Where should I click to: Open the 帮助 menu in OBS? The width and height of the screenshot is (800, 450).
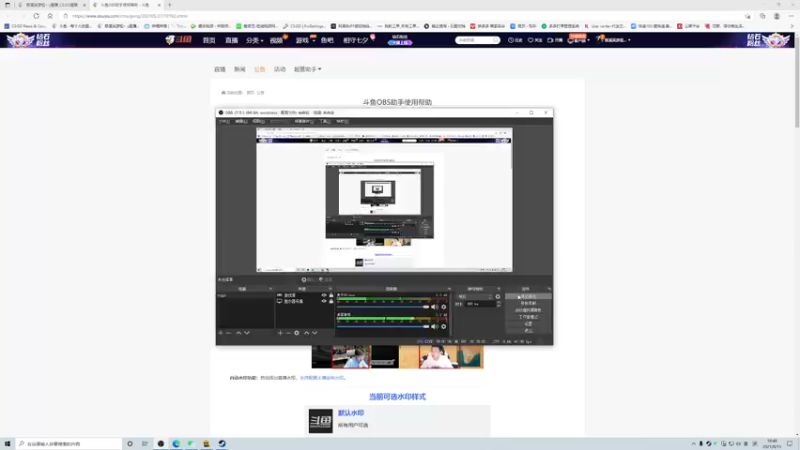click(342, 121)
